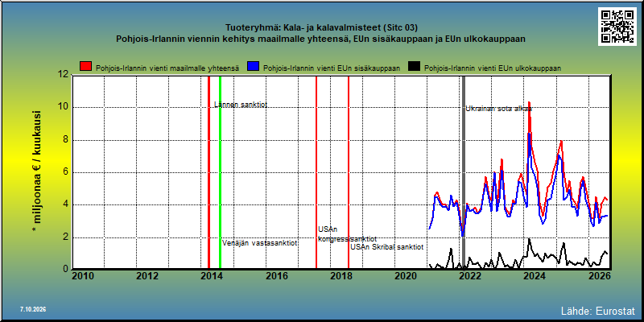The width and height of the screenshot is (644, 322).
Task: Click the 'Ukrainan sota alkaa' annotation
Action: pos(498,109)
